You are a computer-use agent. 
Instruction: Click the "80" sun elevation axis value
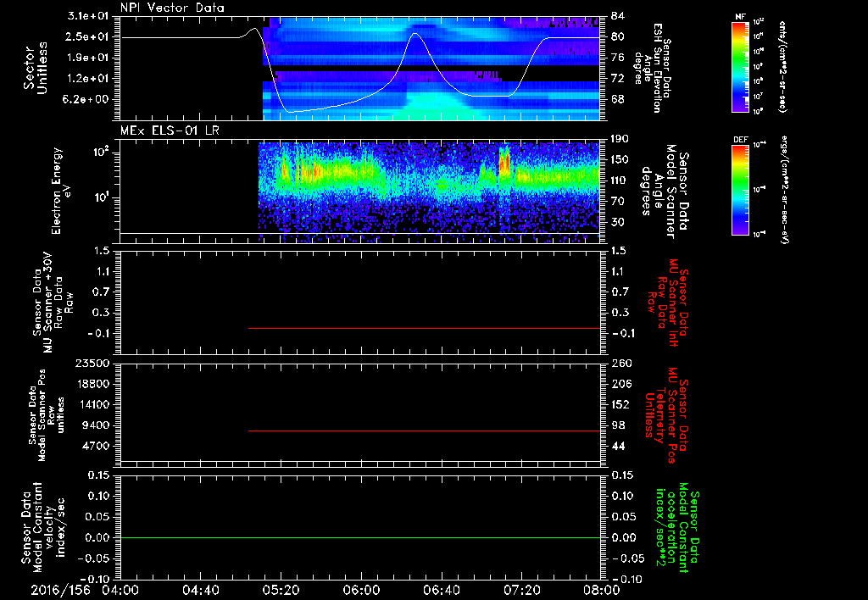coord(618,36)
